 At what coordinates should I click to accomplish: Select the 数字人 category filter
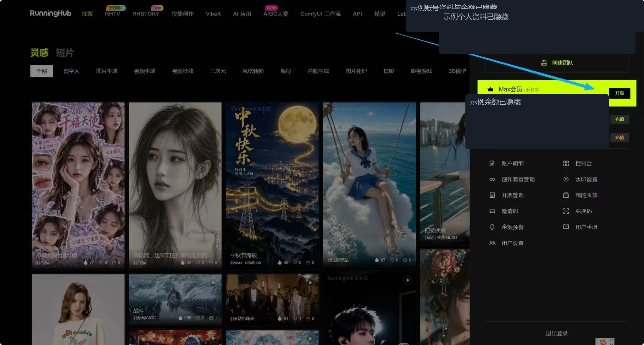pyautogui.click(x=71, y=71)
